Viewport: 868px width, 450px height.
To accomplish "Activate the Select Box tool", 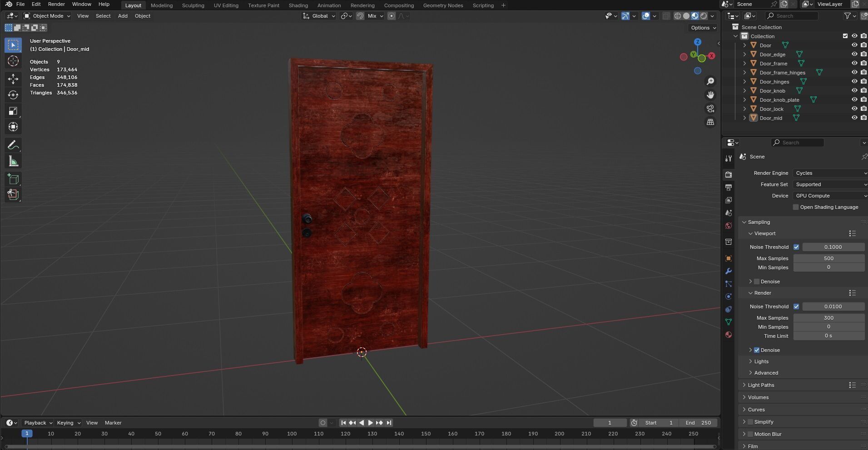I will pos(13,45).
